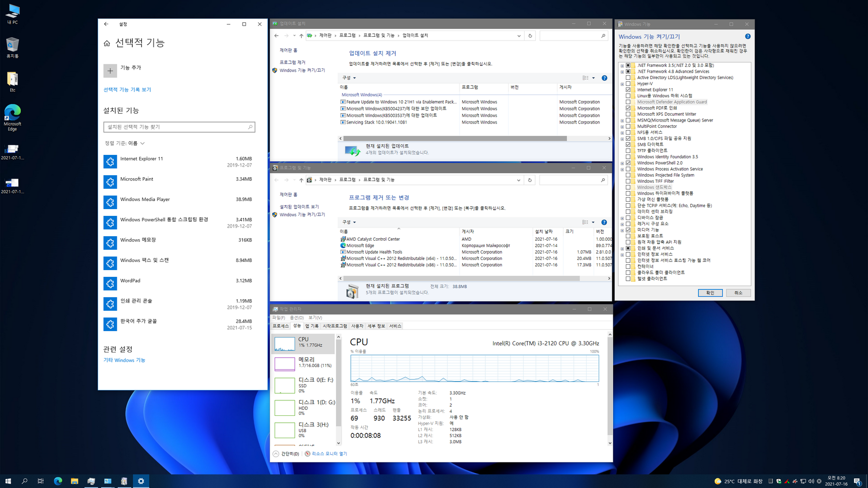Select the Microsoft Paint feature icon

[x=110, y=182]
